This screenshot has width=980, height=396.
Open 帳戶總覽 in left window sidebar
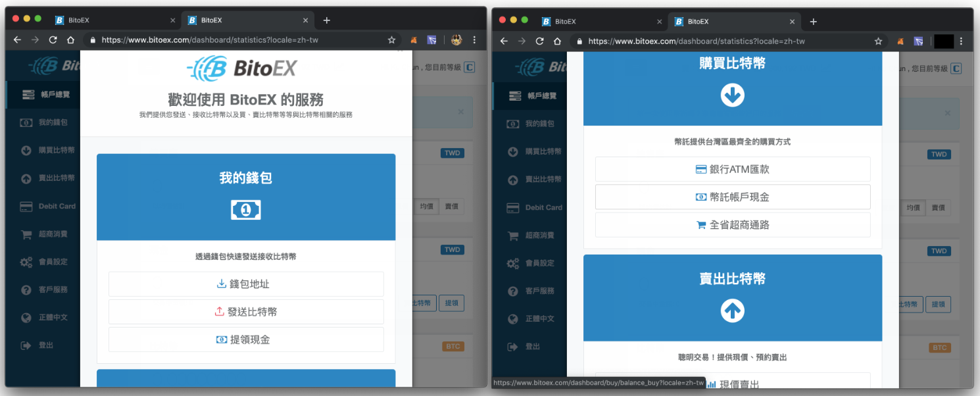pos(43,95)
